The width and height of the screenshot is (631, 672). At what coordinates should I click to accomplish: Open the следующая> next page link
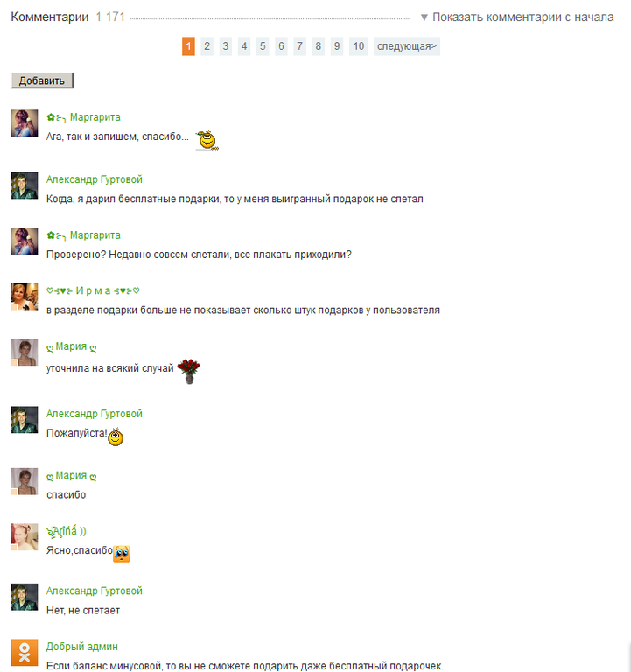click(407, 46)
